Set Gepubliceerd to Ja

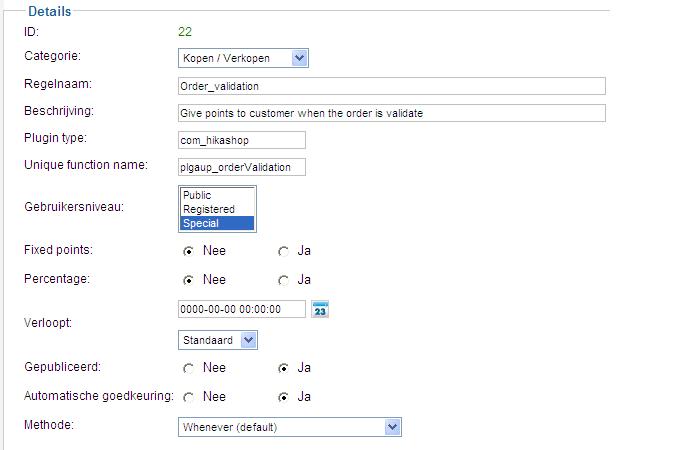[284, 368]
